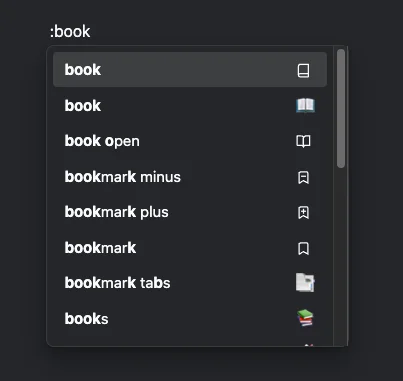The image size is (403, 381).
Task: Pick the stacked books emoji
Action: coord(305,318)
